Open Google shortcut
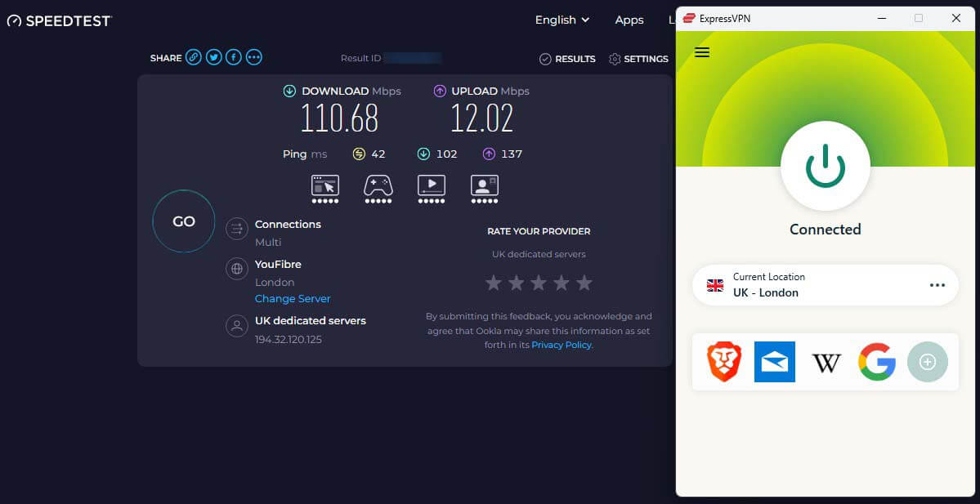This screenshot has height=504, width=980. tap(877, 362)
